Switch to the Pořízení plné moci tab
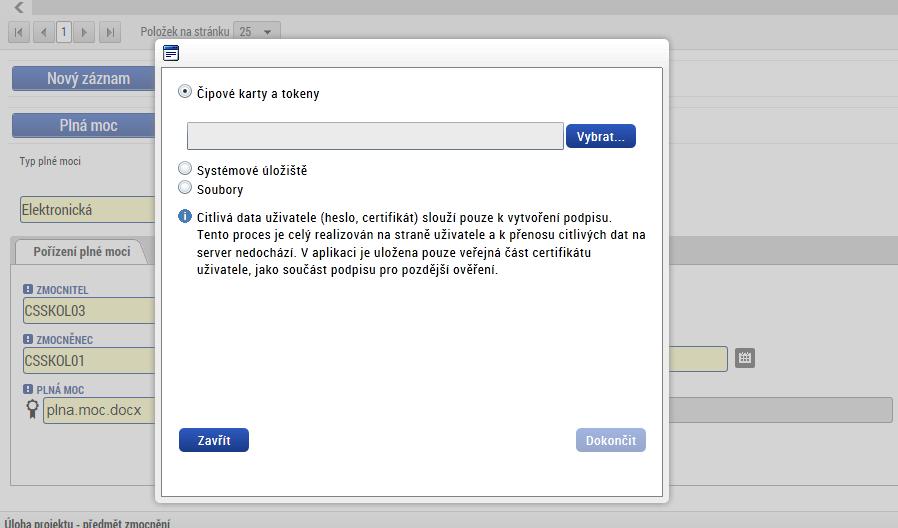This screenshot has width=898, height=528. coord(81,252)
